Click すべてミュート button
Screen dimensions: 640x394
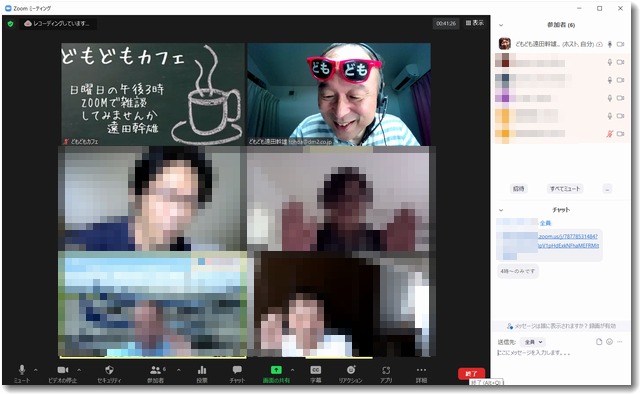point(564,189)
